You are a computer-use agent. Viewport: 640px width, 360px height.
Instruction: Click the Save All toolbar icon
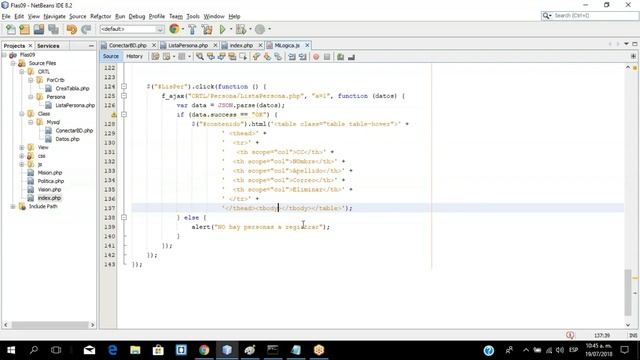click(x=53, y=29)
